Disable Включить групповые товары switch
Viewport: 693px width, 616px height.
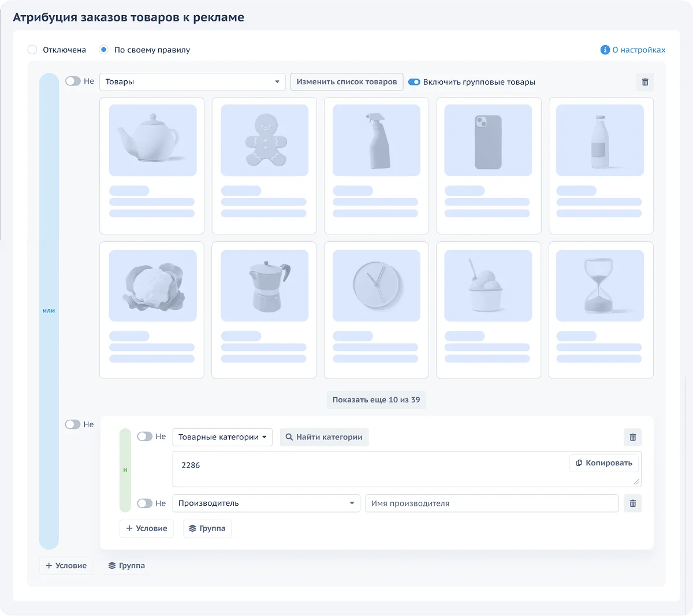pos(414,82)
